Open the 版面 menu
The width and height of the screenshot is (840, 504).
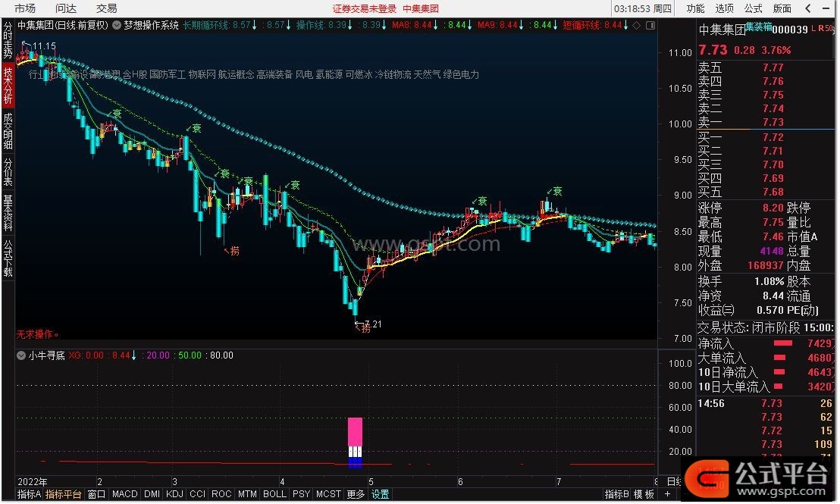(x=782, y=8)
